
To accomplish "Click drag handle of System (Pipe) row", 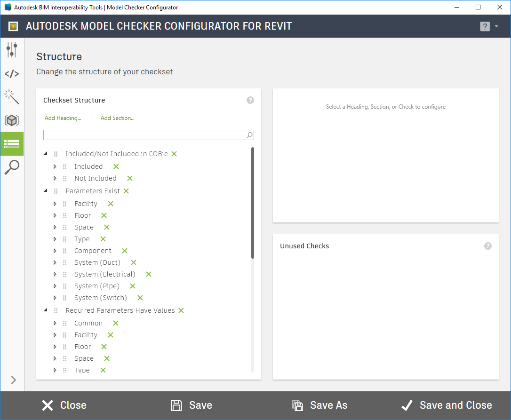I will coord(64,286).
